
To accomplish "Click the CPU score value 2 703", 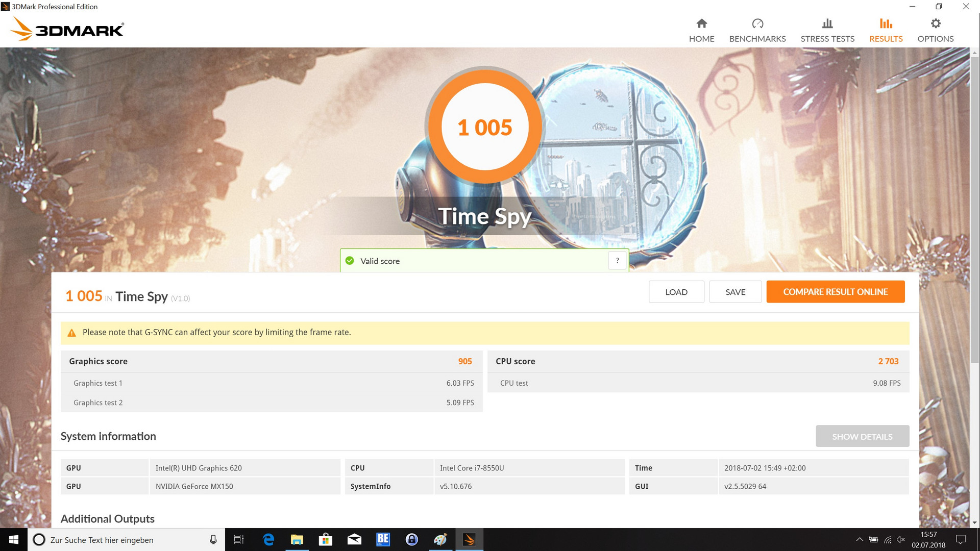I will coord(888,361).
